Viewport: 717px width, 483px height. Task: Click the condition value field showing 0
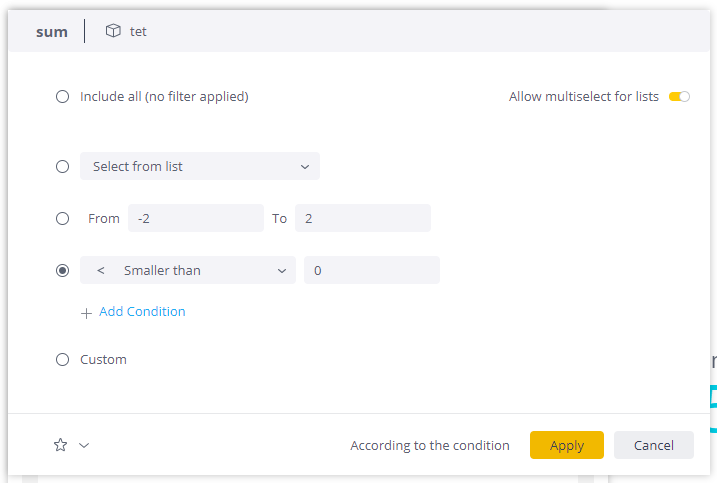tap(371, 270)
